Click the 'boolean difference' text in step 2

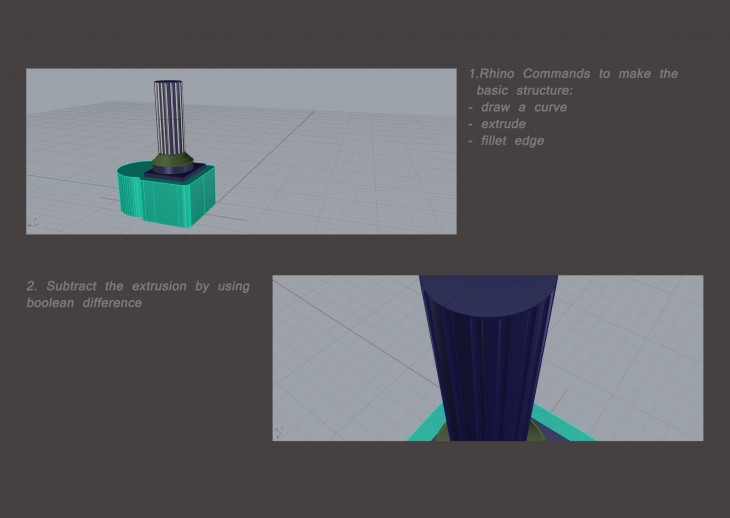pyautogui.click(x=84, y=303)
